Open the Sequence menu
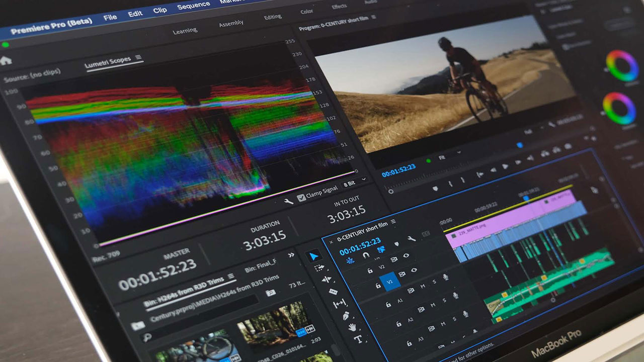644x362 pixels. [194, 5]
